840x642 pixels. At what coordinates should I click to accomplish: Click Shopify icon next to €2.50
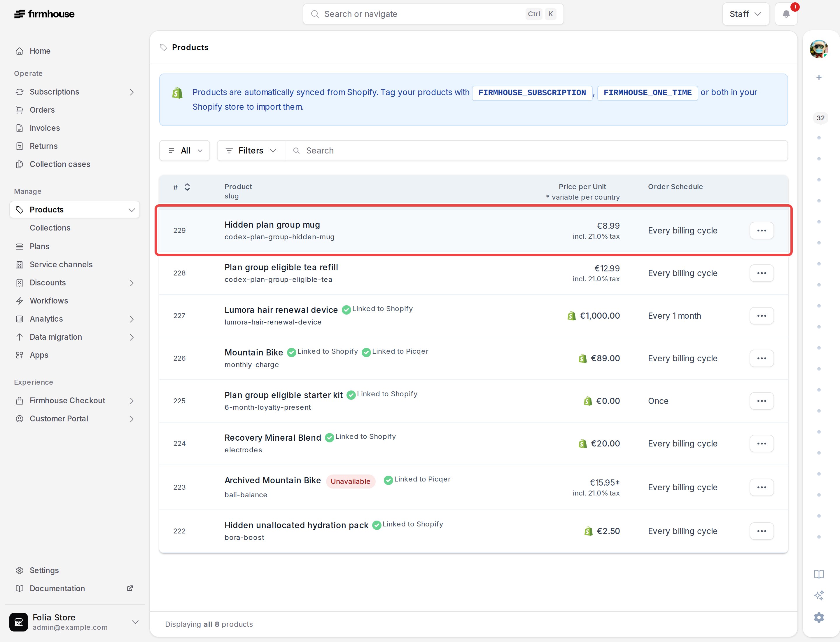click(x=588, y=531)
